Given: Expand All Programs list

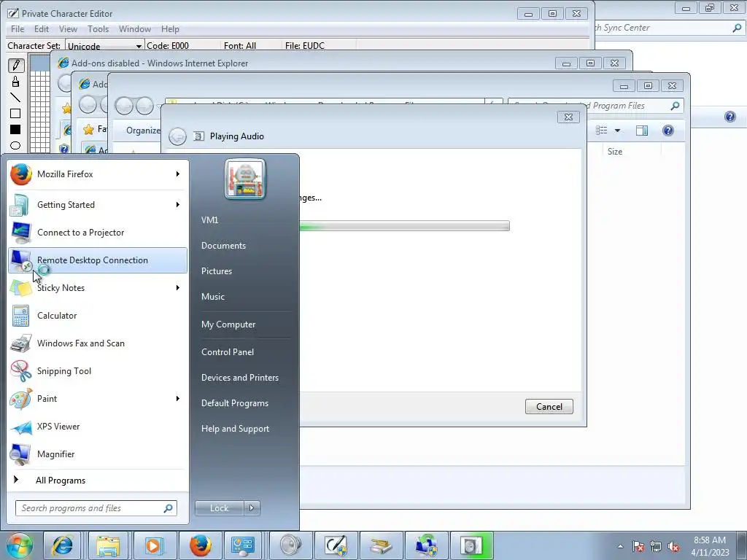Looking at the screenshot, I should pos(98,480).
